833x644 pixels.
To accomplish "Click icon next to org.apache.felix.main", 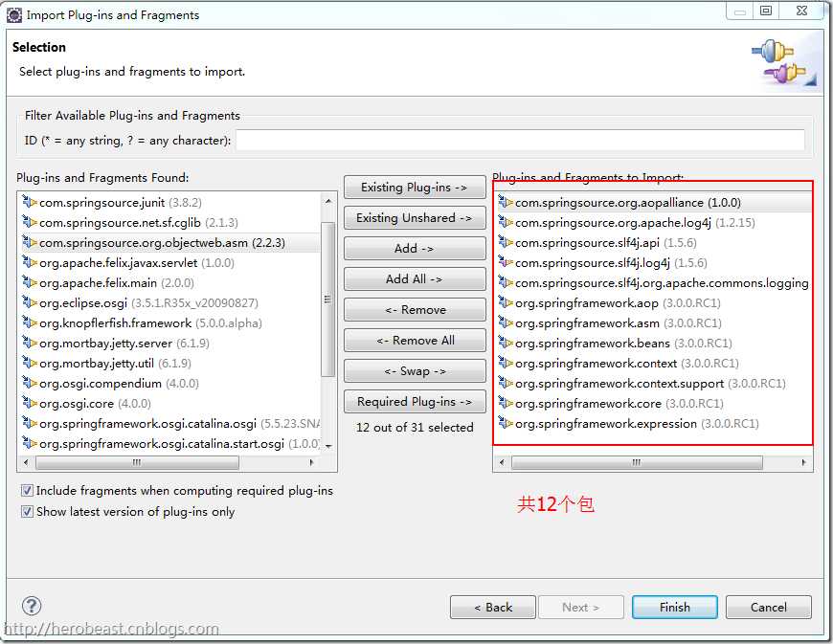I will tap(30, 283).
